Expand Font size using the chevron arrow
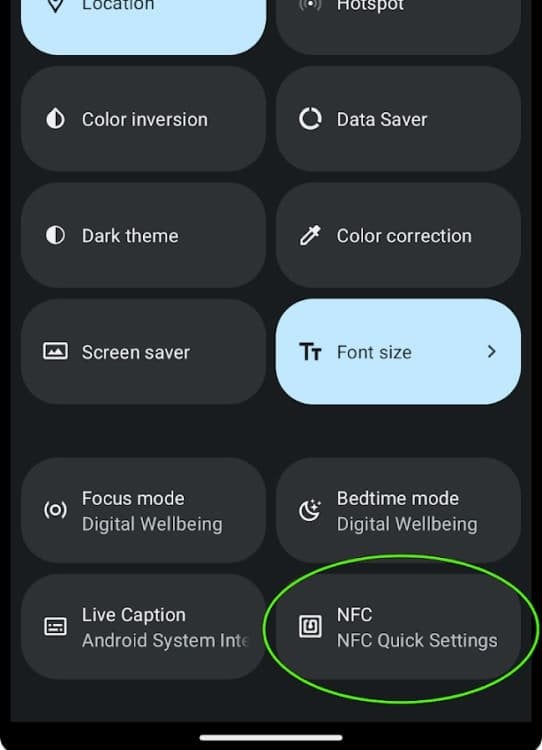 [x=491, y=352]
